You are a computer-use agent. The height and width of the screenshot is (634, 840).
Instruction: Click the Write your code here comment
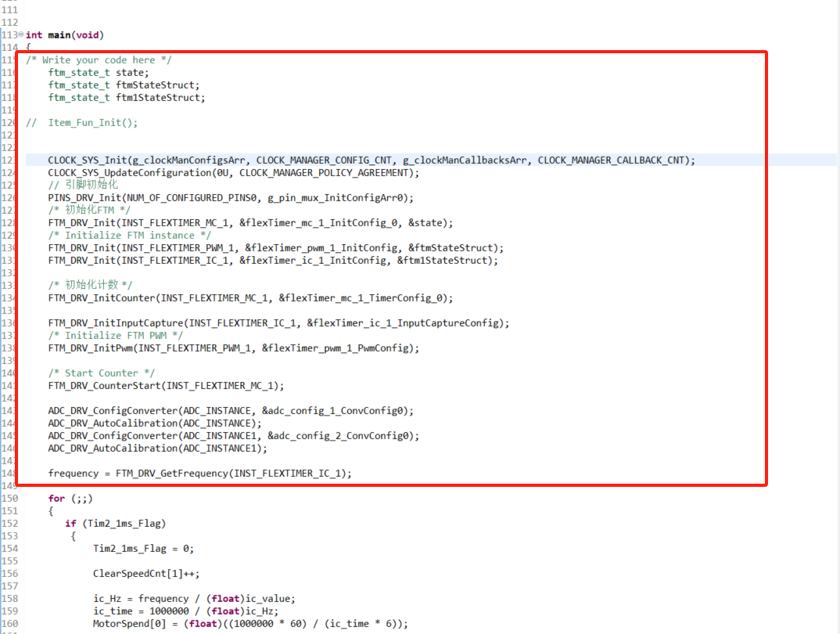pos(99,59)
